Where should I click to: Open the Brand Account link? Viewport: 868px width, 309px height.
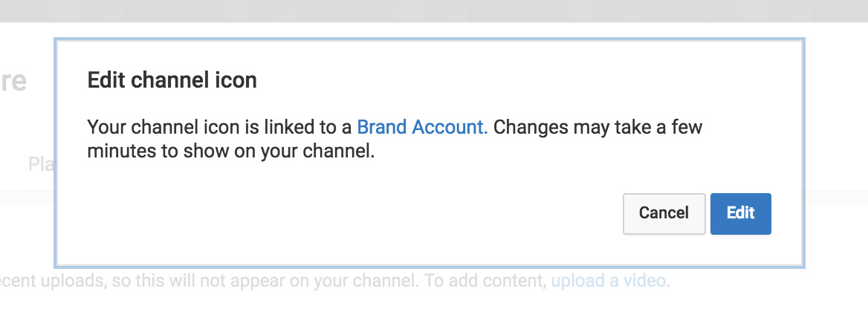pos(422,127)
